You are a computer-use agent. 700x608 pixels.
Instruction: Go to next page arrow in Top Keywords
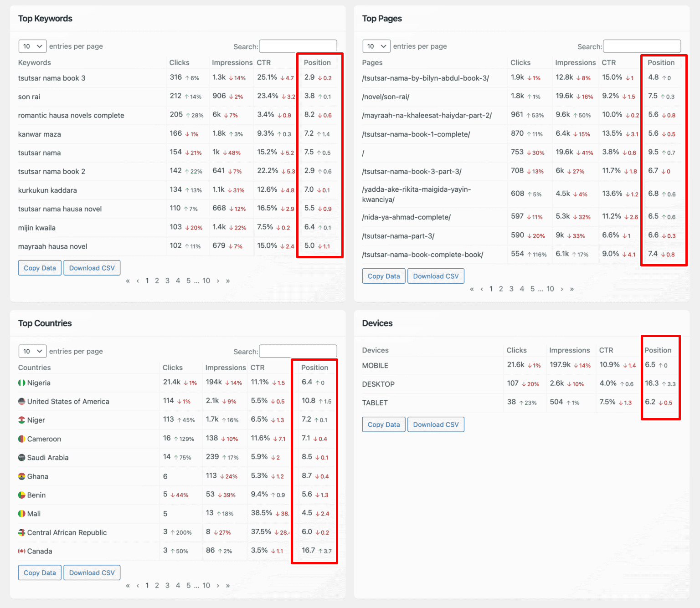coord(218,281)
